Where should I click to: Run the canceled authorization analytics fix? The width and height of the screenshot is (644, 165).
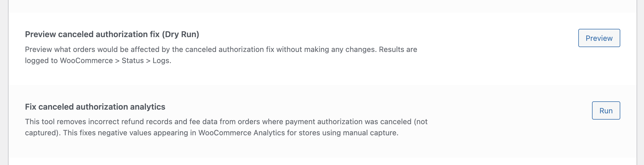606,110
